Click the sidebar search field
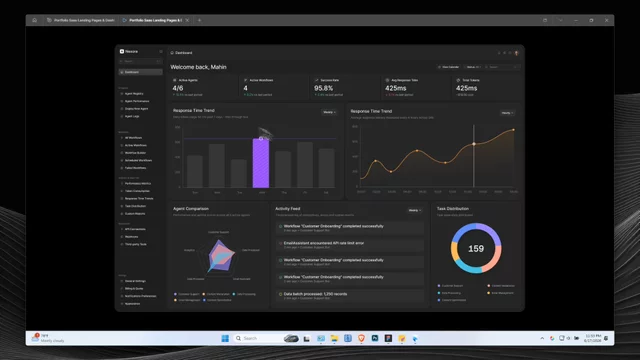The width and height of the screenshot is (640, 360). tap(140, 61)
